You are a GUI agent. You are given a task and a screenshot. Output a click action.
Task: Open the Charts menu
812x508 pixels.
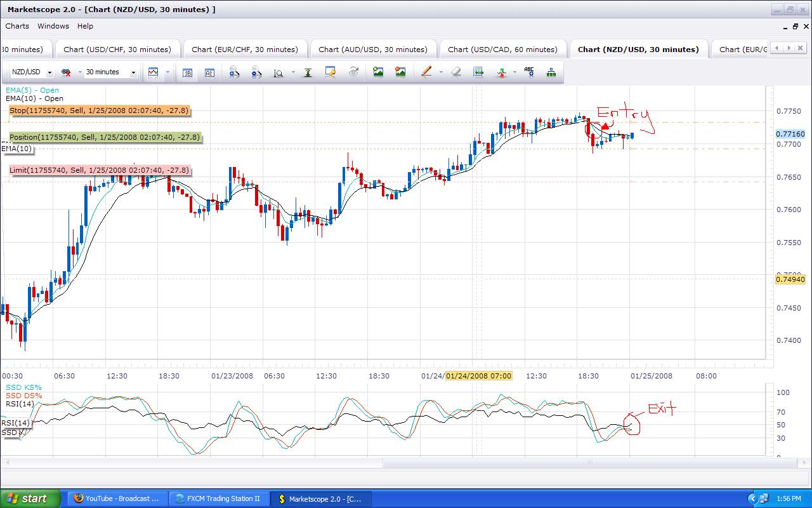click(17, 26)
